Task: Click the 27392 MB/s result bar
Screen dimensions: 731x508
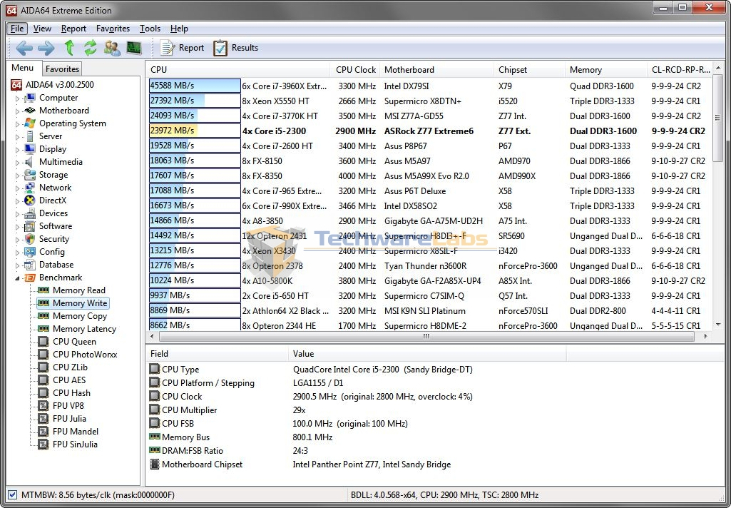Action: click(194, 101)
